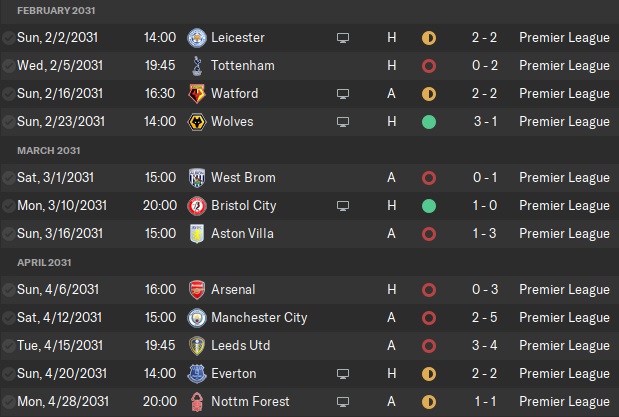Open the Nottm Forest team link
Screen dimensions: 619x417
point(249,402)
